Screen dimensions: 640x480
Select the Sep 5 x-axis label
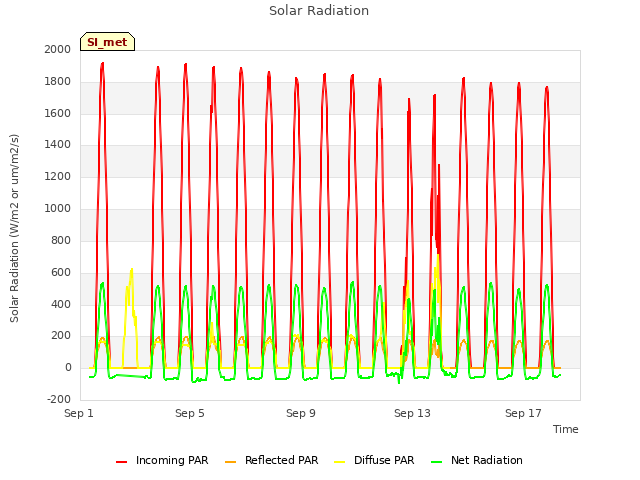[x=190, y=413]
